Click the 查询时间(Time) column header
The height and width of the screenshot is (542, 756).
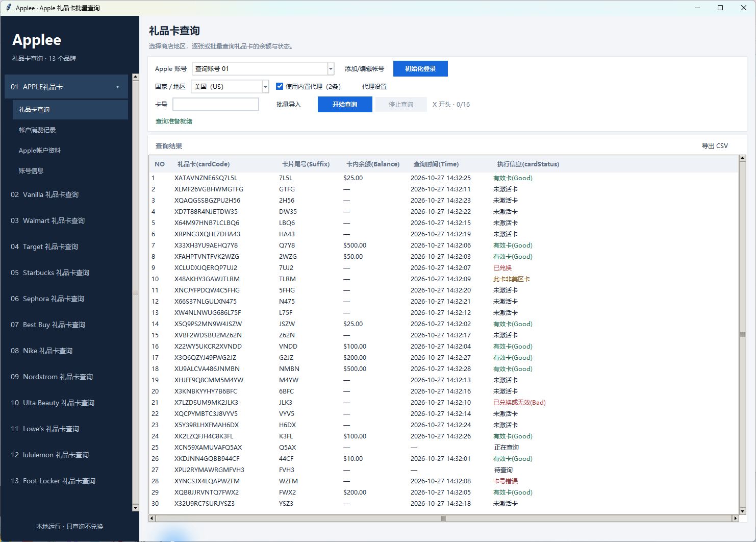click(436, 164)
